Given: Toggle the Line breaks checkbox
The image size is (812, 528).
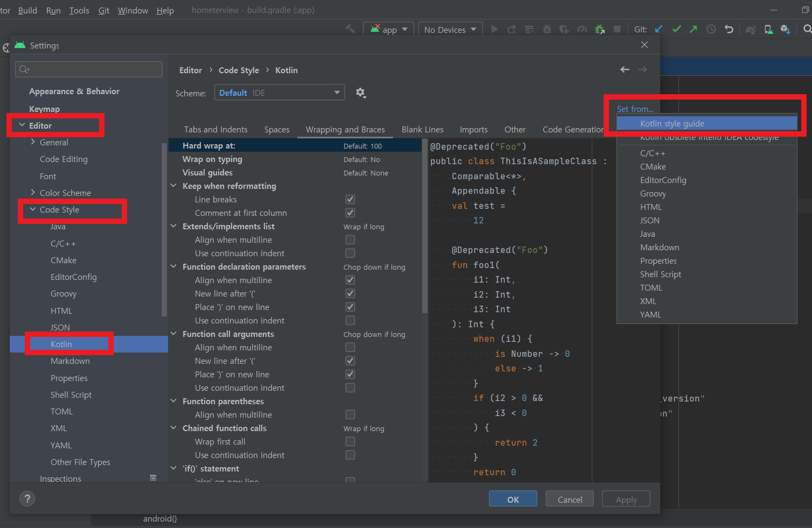Looking at the screenshot, I should 350,199.
